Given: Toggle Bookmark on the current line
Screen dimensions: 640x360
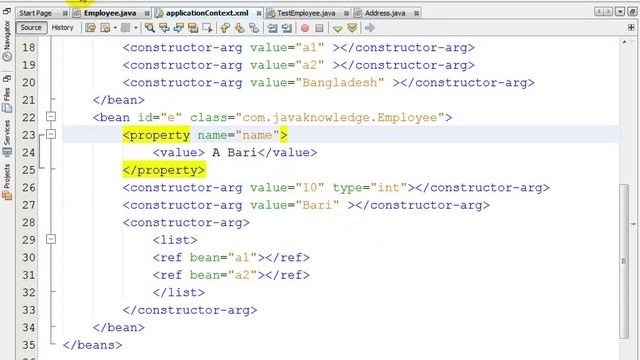Looking at the screenshot, I should [254, 28].
